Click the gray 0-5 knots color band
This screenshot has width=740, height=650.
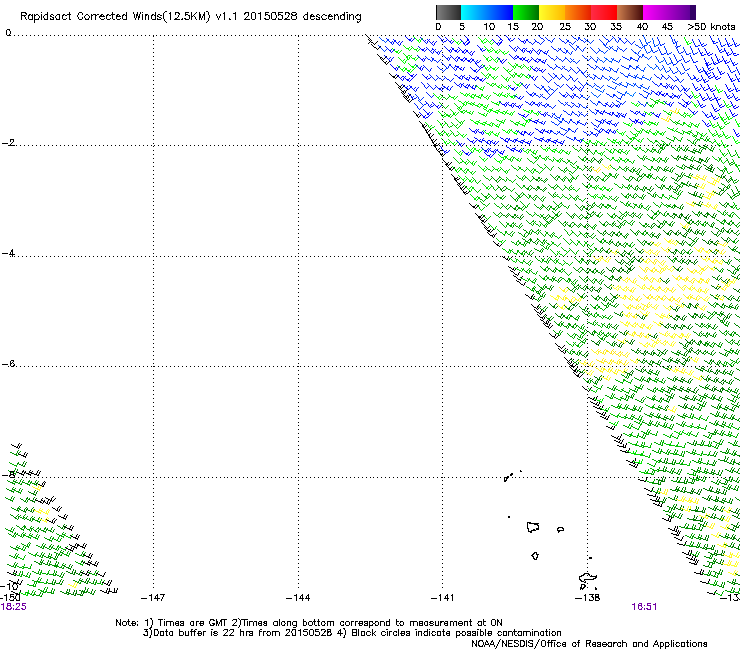(x=448, y=12)
